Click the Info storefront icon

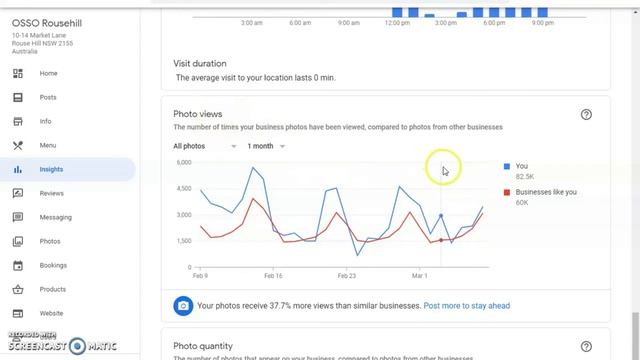click(18, 121)
